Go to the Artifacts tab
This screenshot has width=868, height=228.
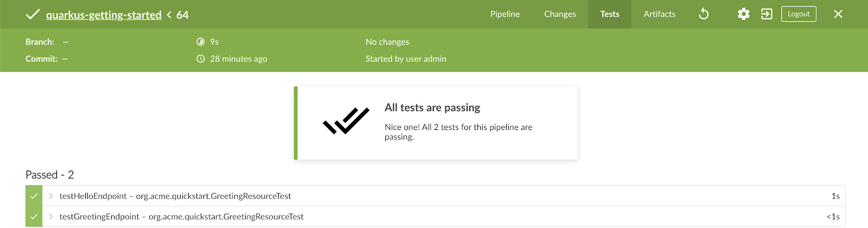660,14
